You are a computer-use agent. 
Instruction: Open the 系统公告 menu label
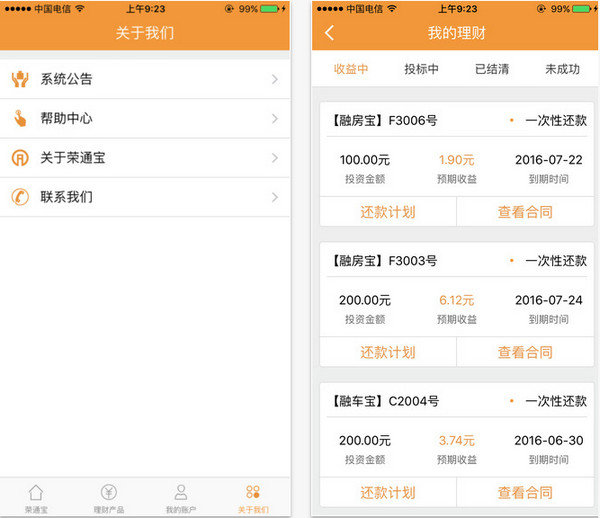67,79
